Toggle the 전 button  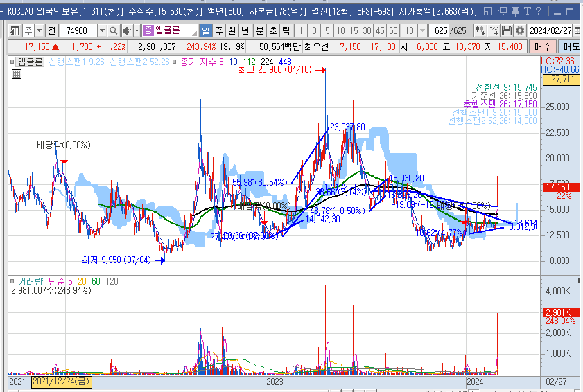pyautogui.click(x=52, y=30)
